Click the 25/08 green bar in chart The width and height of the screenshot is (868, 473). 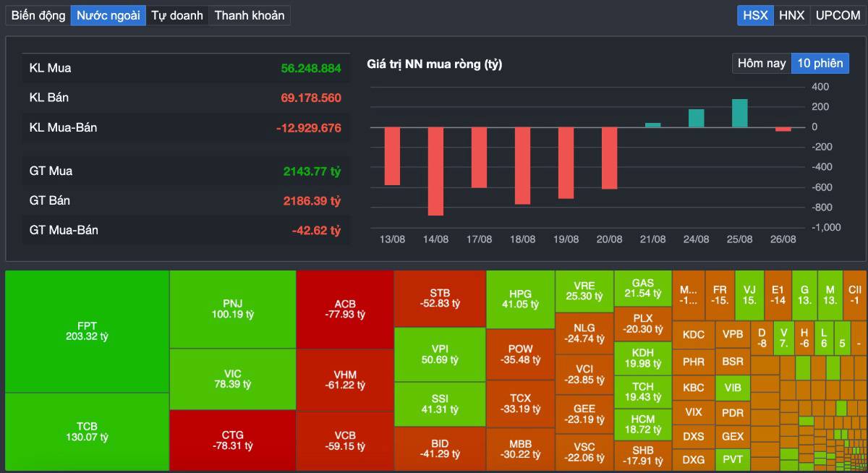tap(739, 113)
